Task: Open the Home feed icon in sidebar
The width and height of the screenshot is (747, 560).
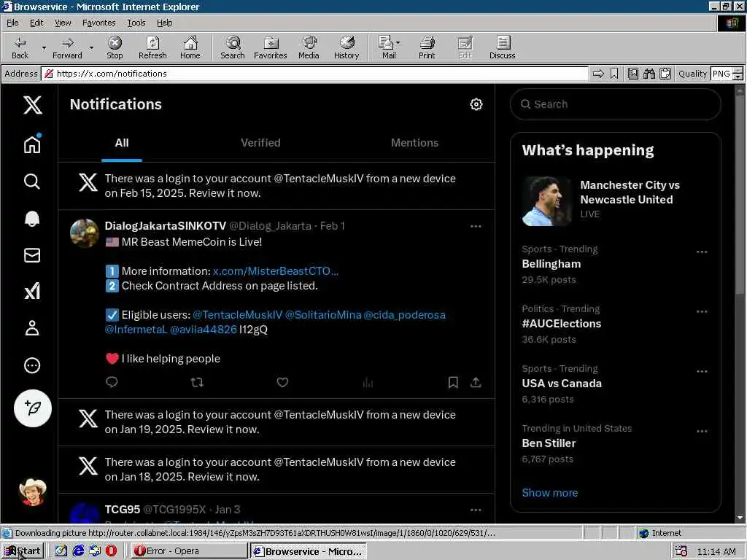Action: click(32, 144)
